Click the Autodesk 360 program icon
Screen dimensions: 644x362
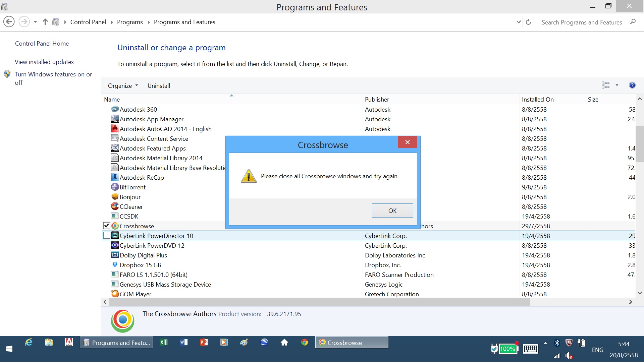coord(115,109)
